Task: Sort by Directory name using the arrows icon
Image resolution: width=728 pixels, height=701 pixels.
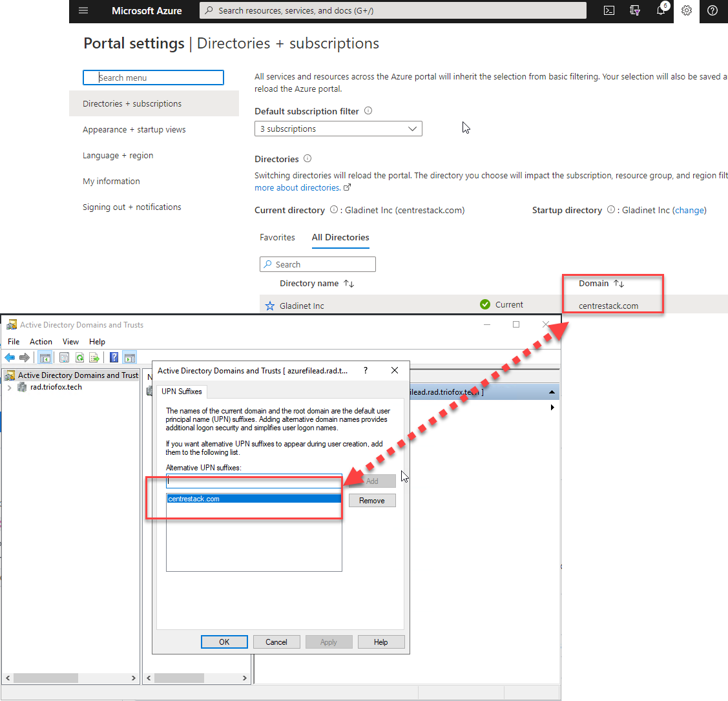Action: click(x=349, y=283)
